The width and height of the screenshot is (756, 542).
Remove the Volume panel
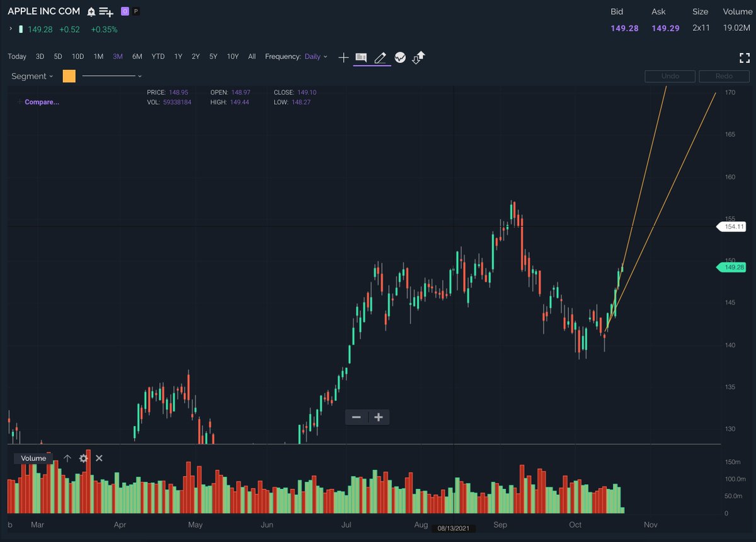[x=99, y=459]
